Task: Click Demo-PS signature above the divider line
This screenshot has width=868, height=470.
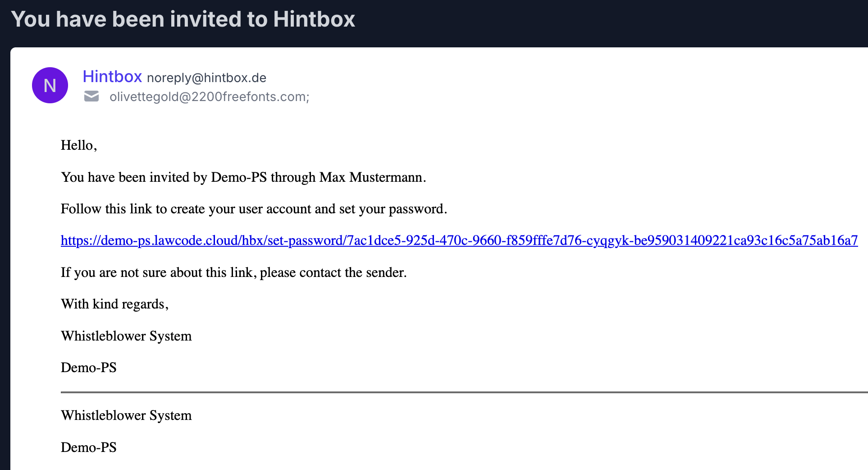Action: tap(89, 368)
